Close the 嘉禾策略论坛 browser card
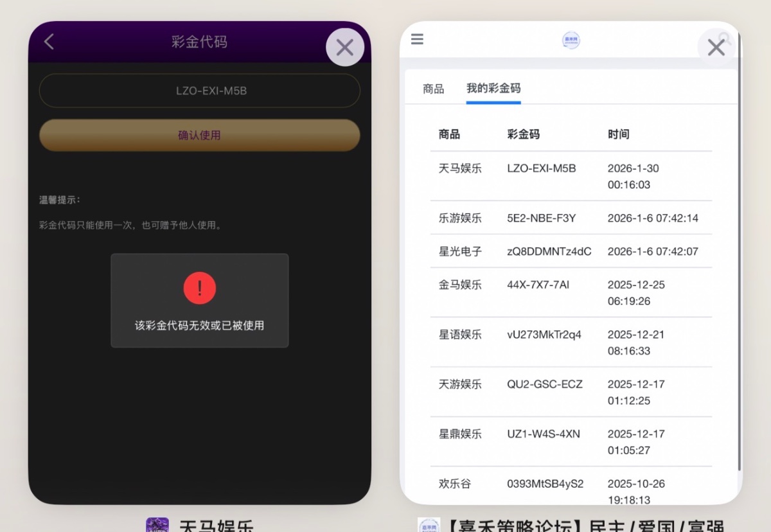The image size is (771, 532). point(716,48)
